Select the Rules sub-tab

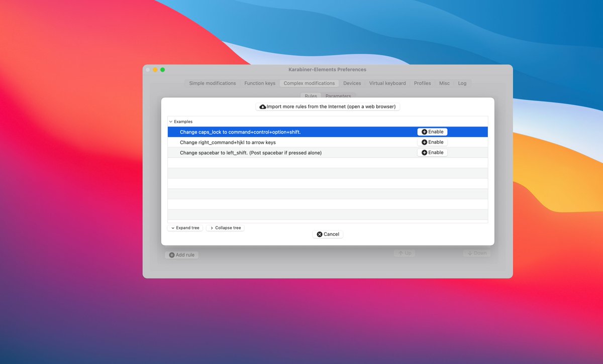(x=311, y=95)
